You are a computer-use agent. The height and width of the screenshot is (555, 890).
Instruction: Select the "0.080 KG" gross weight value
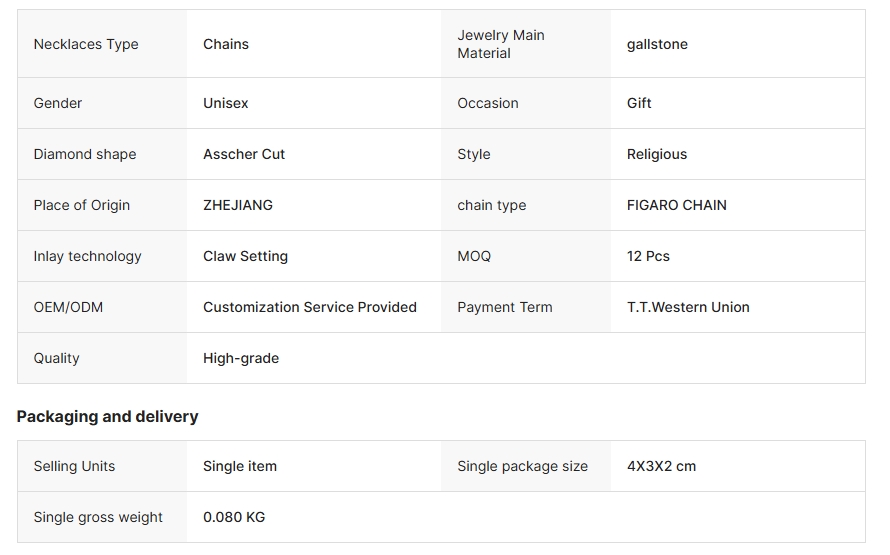coord(234,517)
